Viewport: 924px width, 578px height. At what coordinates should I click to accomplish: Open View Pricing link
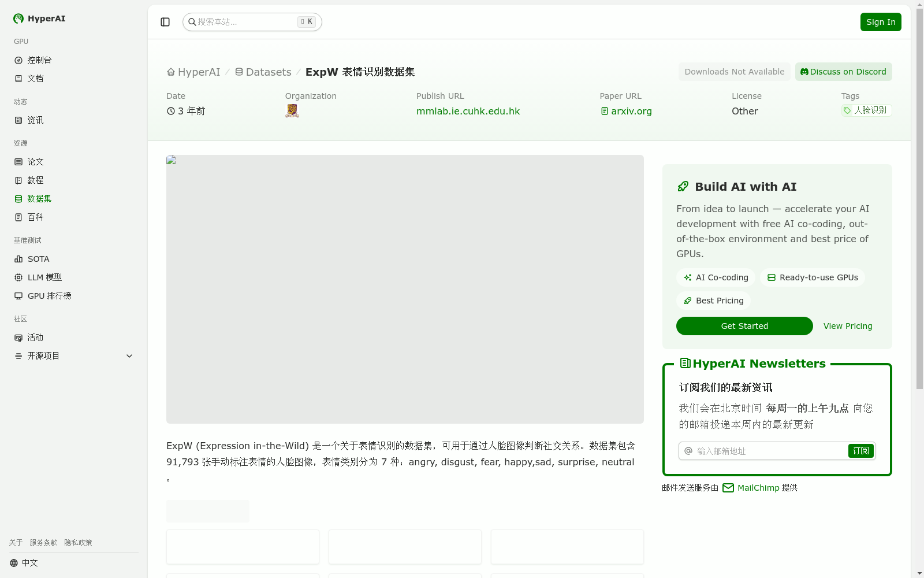coord(848,326)
